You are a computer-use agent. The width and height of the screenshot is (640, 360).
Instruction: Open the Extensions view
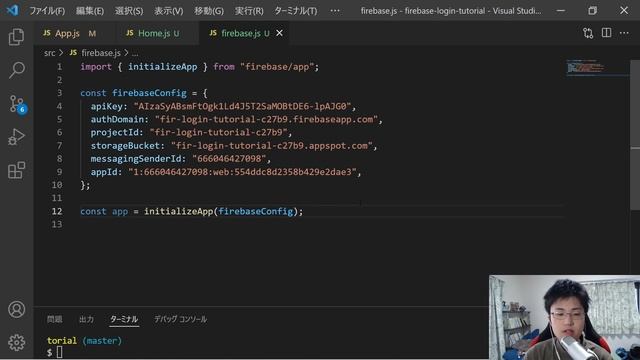(16, 170)
